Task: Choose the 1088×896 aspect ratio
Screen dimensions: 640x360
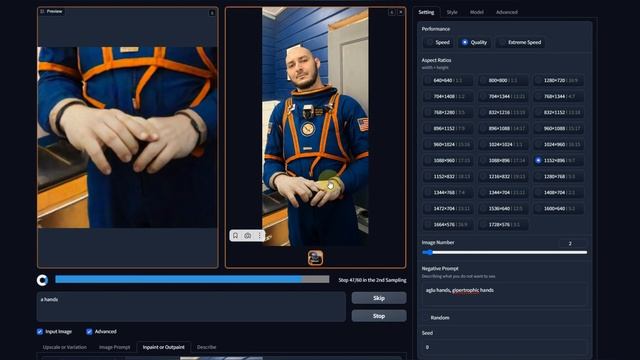Action: [x=503, y=160]
